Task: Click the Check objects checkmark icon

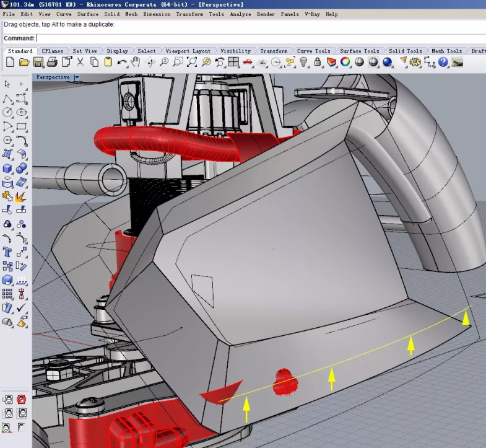Action: (x=22, y=308)
